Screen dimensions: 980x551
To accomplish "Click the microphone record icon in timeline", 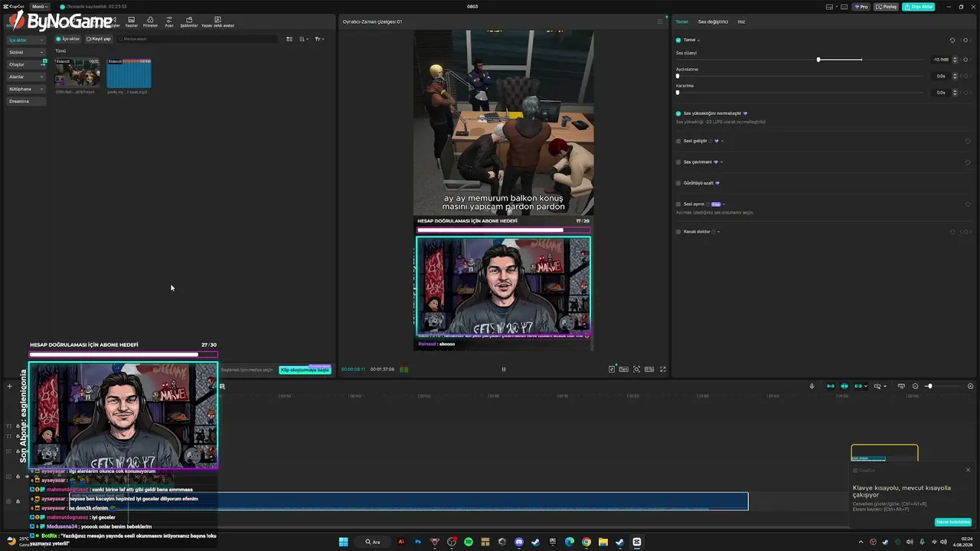I will (x=812, y=386).
